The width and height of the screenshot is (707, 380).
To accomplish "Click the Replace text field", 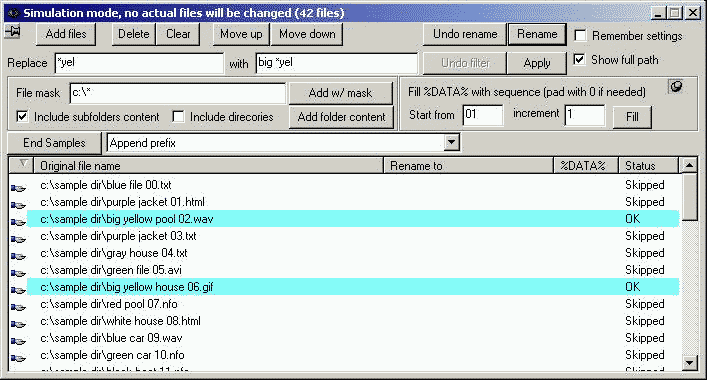I will [139, 63].
